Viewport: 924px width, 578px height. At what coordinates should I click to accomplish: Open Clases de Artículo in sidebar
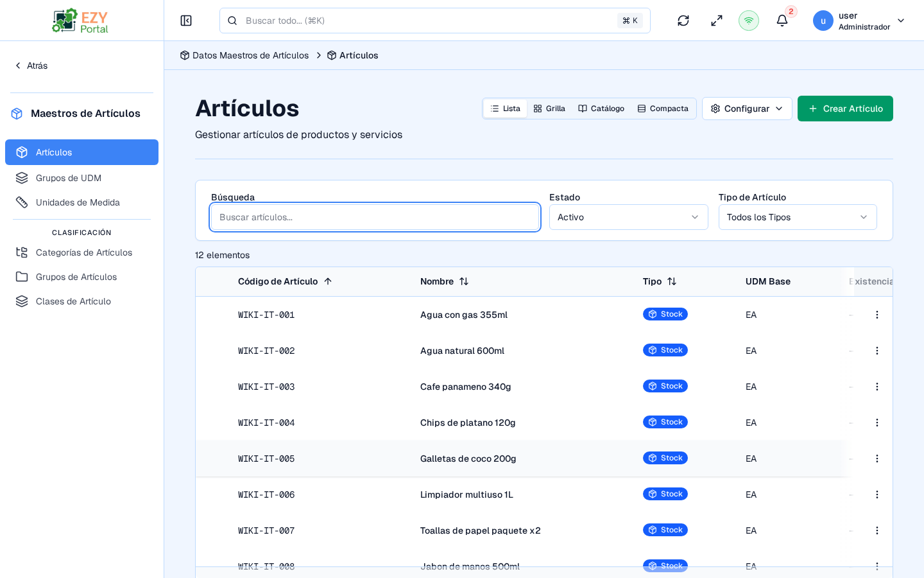[81, 301]
